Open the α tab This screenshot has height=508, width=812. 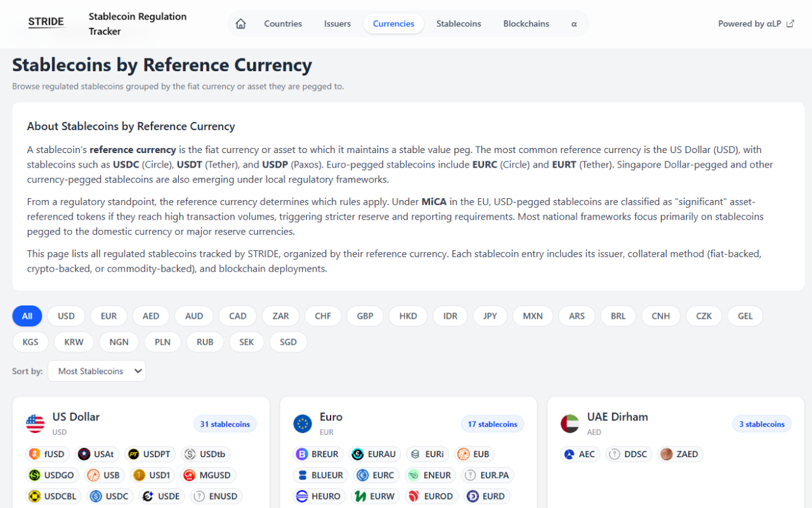574,23
